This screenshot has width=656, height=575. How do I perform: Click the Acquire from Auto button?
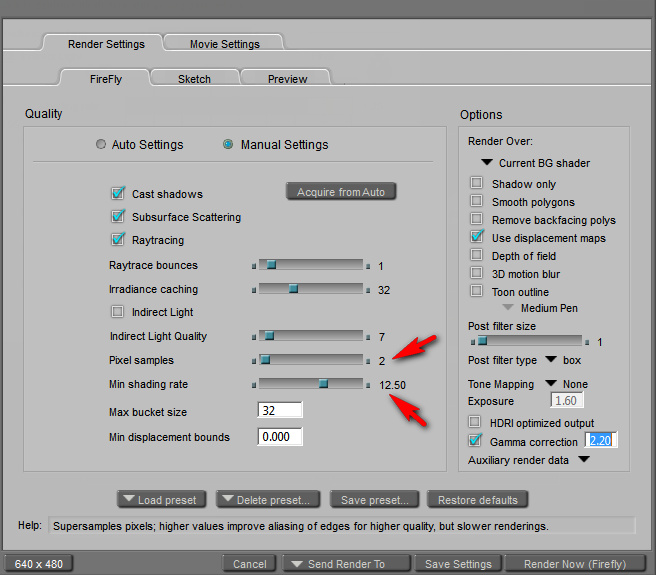pyautogui.click(x=341, y=192)
